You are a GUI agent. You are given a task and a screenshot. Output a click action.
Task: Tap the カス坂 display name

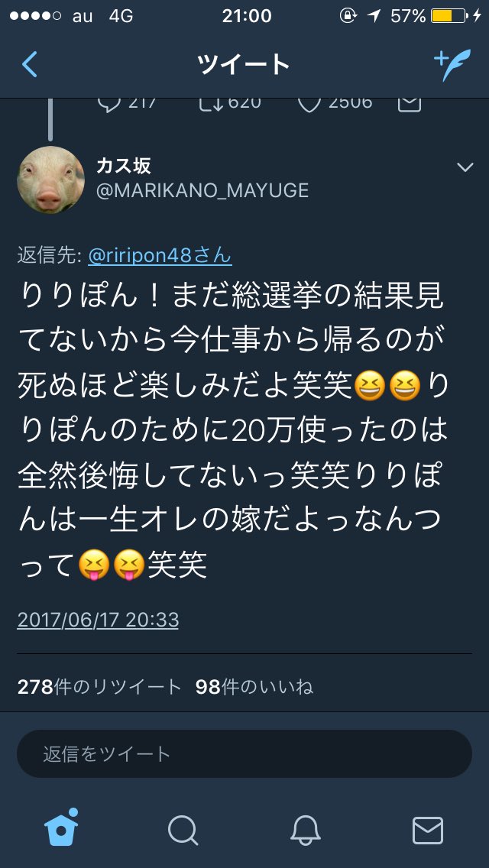click(x=124, y=165)
